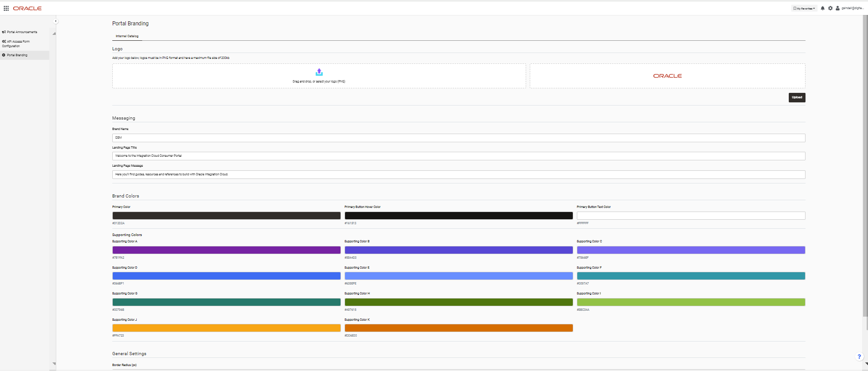Click the user profile icon
This screenshot has height=371, width=868.
click(838, 8)
